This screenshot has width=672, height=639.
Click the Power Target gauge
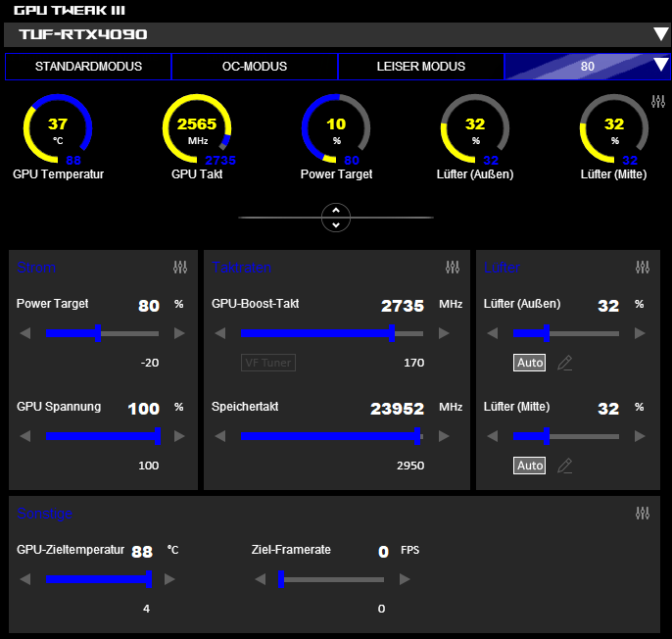pyautogui.click(x=336, y=128)
